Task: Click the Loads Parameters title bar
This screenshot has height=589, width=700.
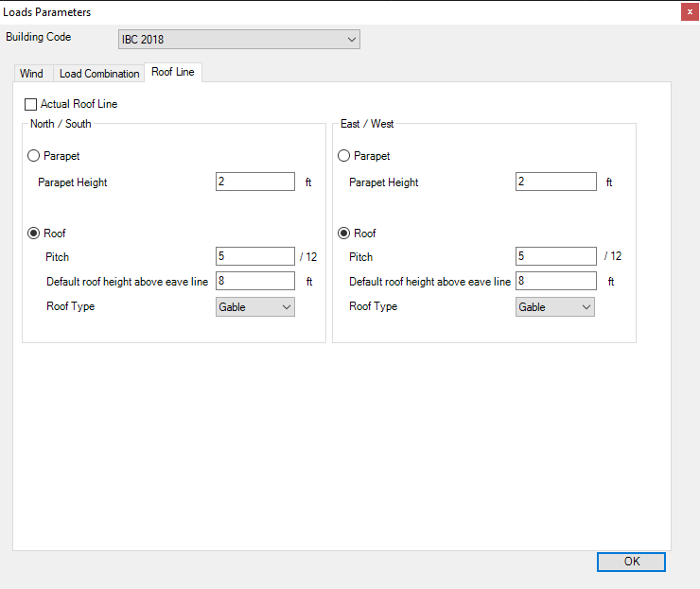Action: (x=284, y=12)
